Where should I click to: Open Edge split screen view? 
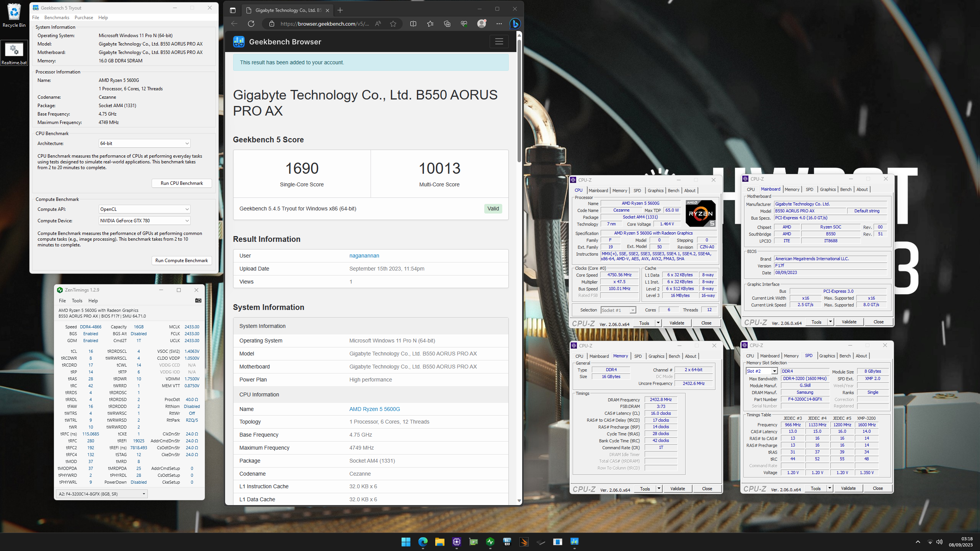(413, 24)
